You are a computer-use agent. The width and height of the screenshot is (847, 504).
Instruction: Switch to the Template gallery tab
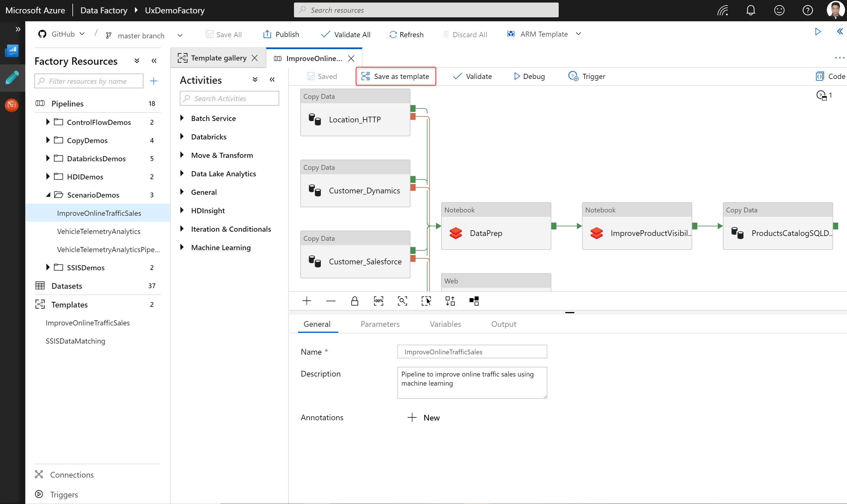[x=213, y=58]
